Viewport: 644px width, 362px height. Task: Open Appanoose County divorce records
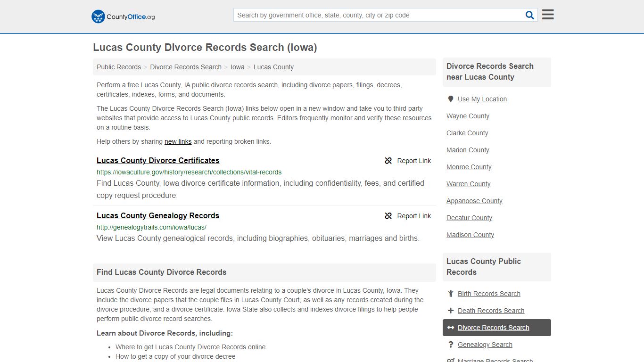(x=474, y=201)
